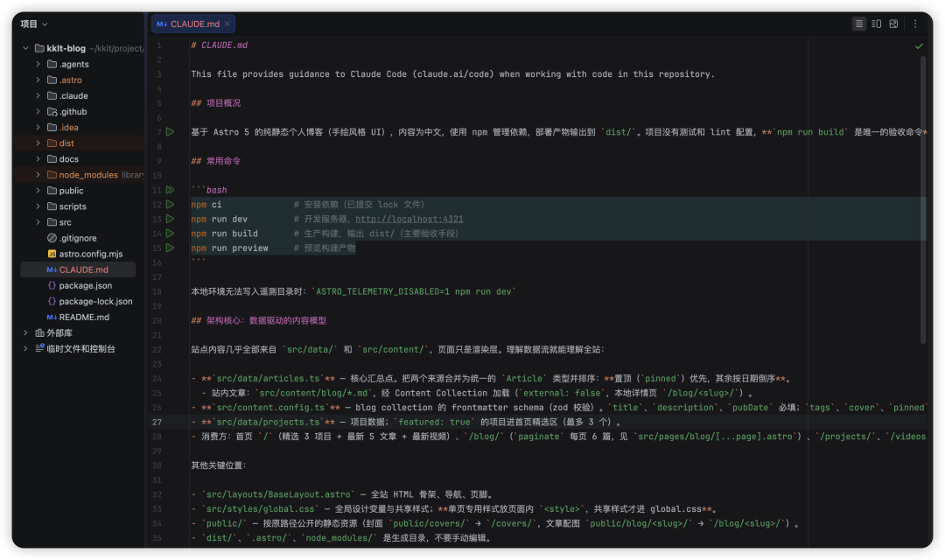Screen dimensions: 945x560
Task: Expand the .idea folder
Action: pos(38,127)
